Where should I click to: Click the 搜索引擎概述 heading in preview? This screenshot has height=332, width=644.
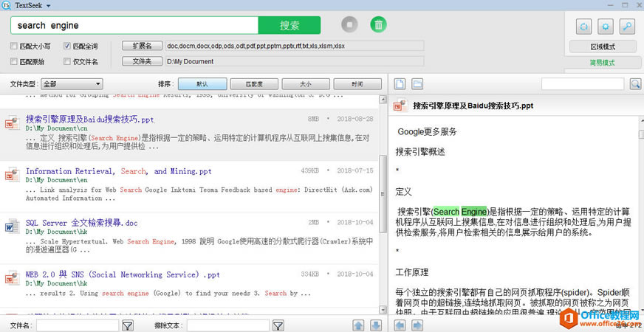pyautogui.click(x=420, y=152)
